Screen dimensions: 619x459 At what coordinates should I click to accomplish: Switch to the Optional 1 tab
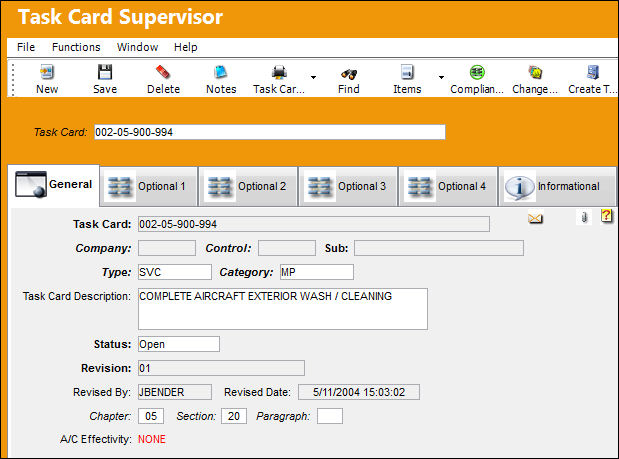[x=148, y=186]
